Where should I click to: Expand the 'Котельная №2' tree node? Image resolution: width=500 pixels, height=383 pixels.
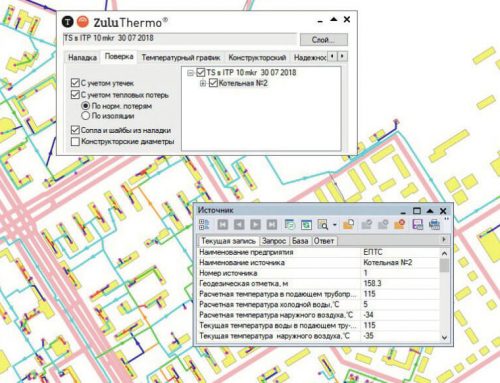[x=203, y=83]
